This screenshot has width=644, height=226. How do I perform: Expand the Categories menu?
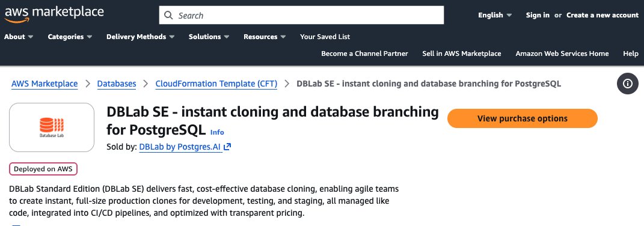(x=70, y=37)
